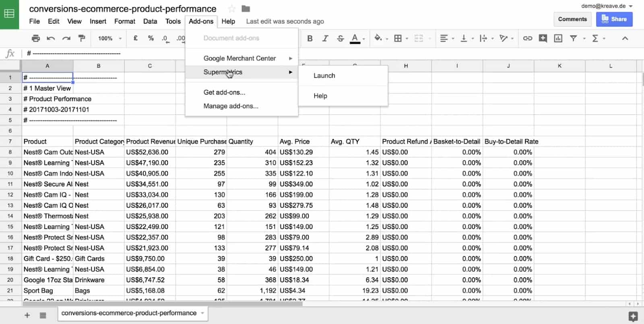Click the Undo arrow icon
Viewport: 644px width, 324px height.
(51, 38)
